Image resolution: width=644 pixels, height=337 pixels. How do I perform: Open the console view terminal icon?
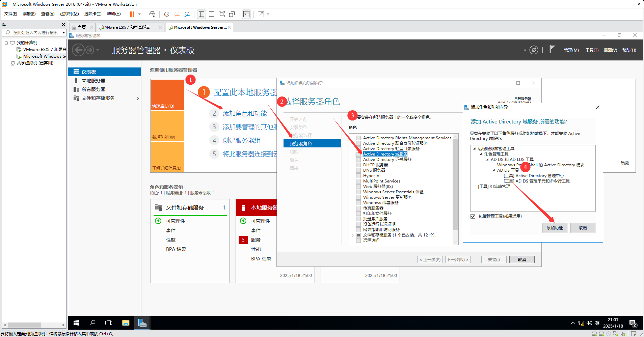tap(246, 14)
